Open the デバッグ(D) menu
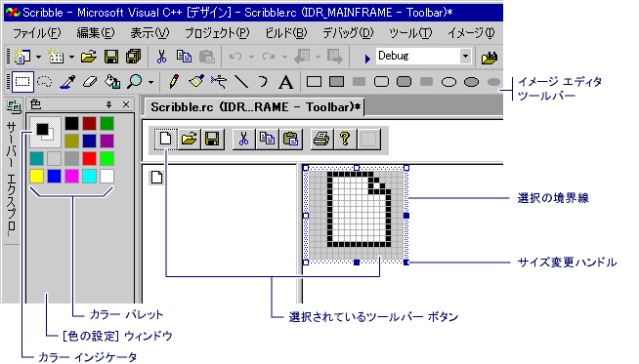Viewport: 639px width, 364px height. pos(348,33)
